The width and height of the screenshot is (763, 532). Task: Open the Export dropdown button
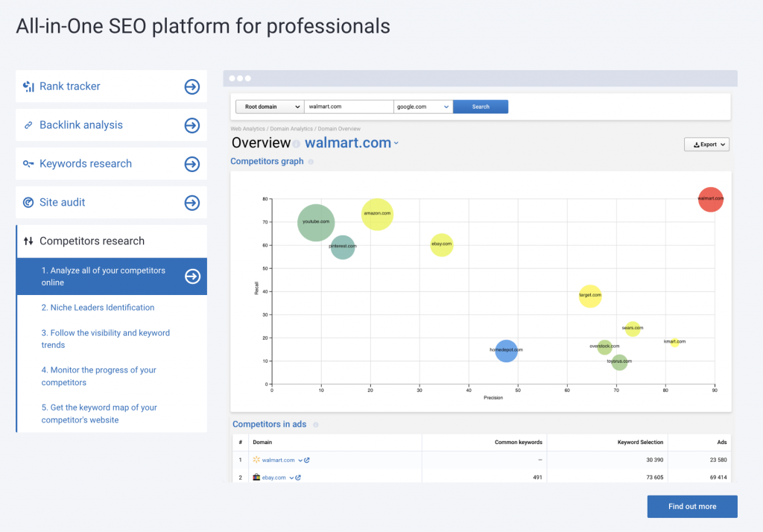[x=706, y=145]
